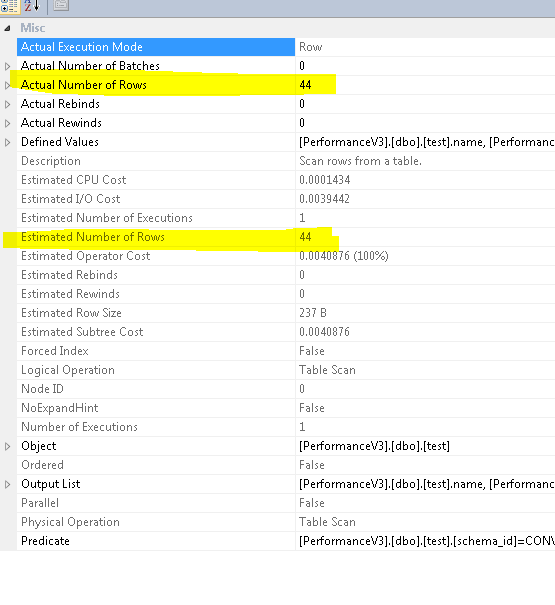Expand Defined Values property
The height and width of the screenshot is (605, 555).
coord(7,142)
